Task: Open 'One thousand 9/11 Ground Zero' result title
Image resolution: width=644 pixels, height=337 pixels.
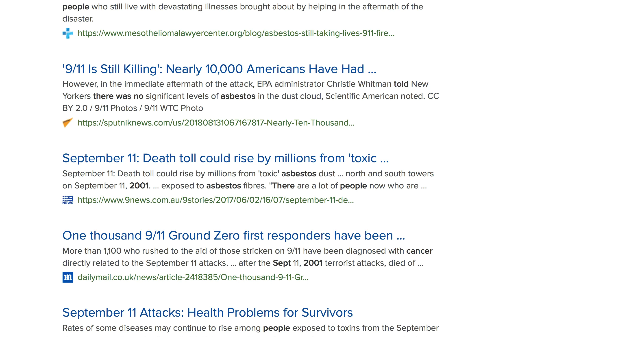Action: point(233,235)
